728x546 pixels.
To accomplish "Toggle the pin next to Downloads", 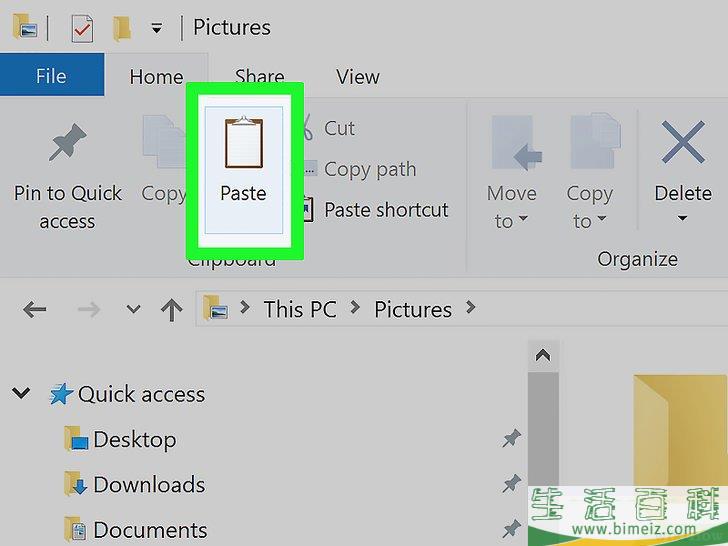I will (x=512, y=484).
